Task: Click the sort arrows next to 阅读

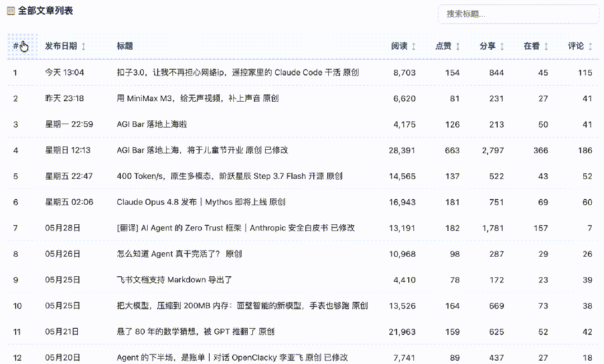Action: pyautogui.click(x=414, y=46)
